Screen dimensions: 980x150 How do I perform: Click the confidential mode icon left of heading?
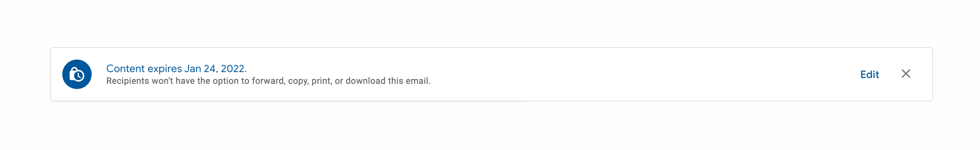[x=77, y=74]
